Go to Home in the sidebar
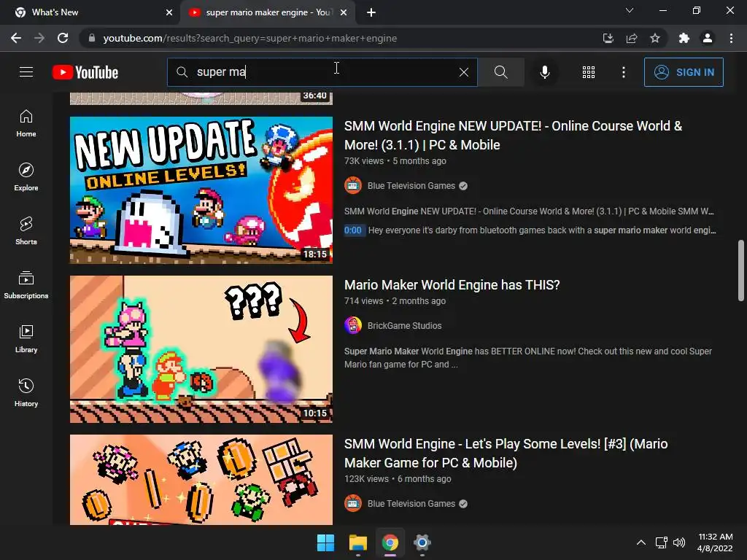This screenshot has height=560, width=747. coord(26,123)
